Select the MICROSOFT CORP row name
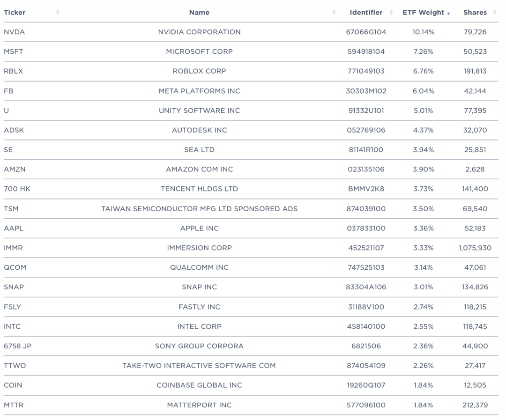 [199, 52]
